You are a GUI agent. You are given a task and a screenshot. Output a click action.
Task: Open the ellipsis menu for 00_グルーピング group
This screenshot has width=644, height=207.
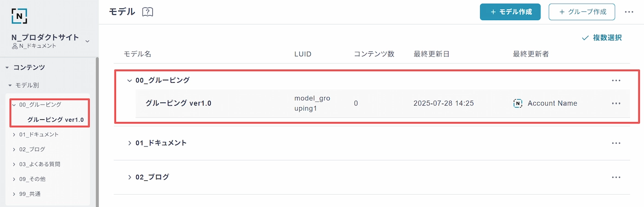(616, 80)
